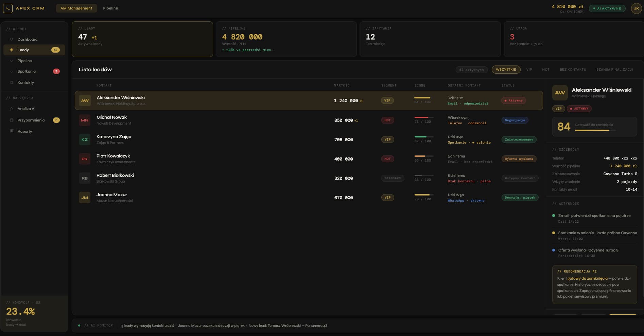Click the Przypomnienia badge showing 5

point(56,120)
